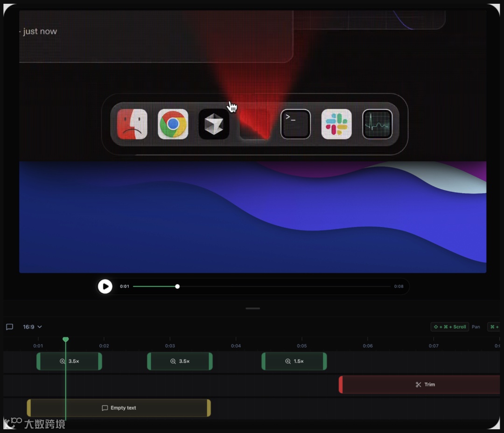Click the left handle of the Trim segment
The height and width of the screenshot is (433, 504).
[x=341, y=384]
